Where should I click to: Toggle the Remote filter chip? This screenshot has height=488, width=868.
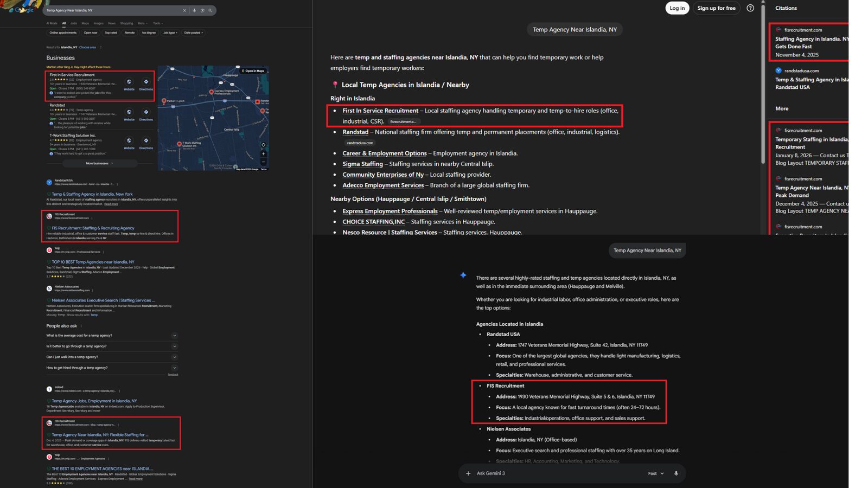(130, 33)
